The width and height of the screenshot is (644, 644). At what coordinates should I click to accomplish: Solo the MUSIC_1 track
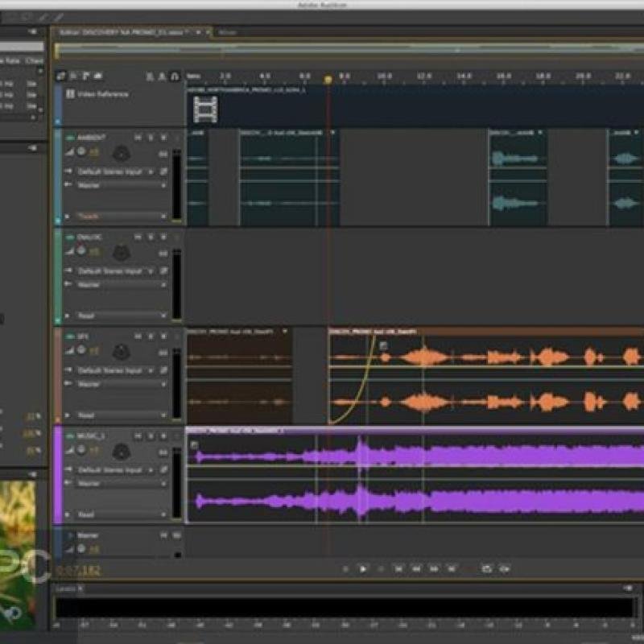(x=151, y=436)
